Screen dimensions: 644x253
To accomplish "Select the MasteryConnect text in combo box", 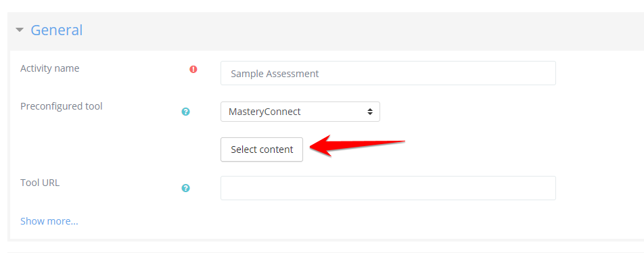I will click(264, 112).
